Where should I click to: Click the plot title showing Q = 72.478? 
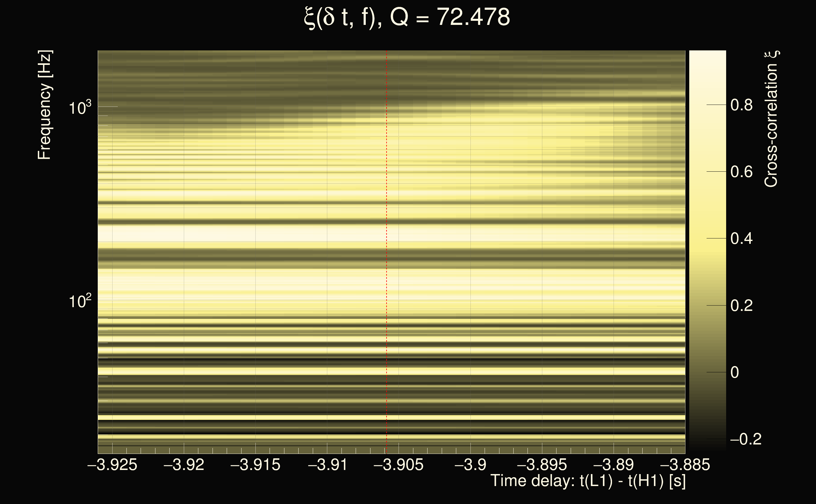click(407, 17)
